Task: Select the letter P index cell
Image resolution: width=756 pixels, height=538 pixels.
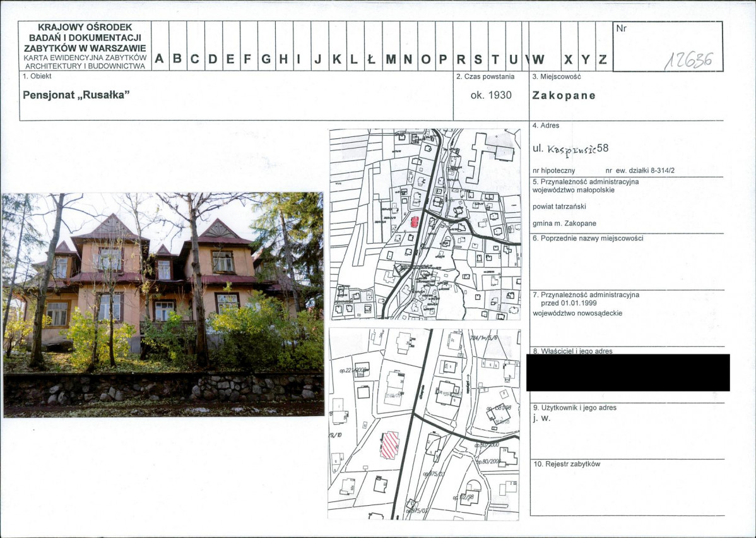Action: click(x=443, y=59)
